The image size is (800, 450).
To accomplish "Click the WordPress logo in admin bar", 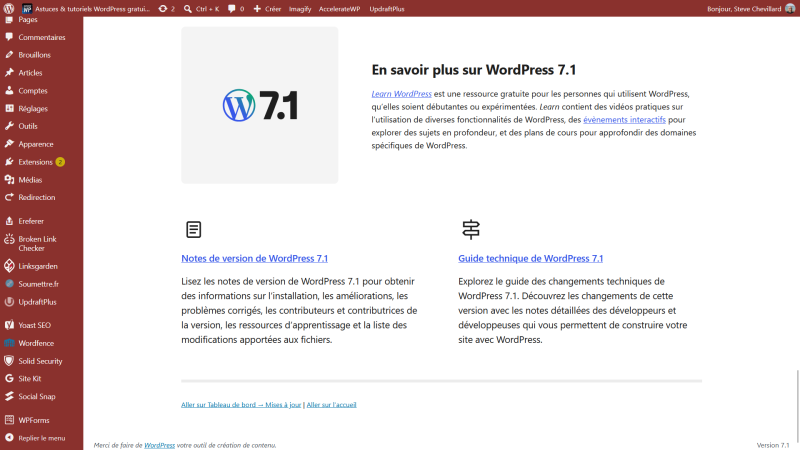I will [9, 9].
